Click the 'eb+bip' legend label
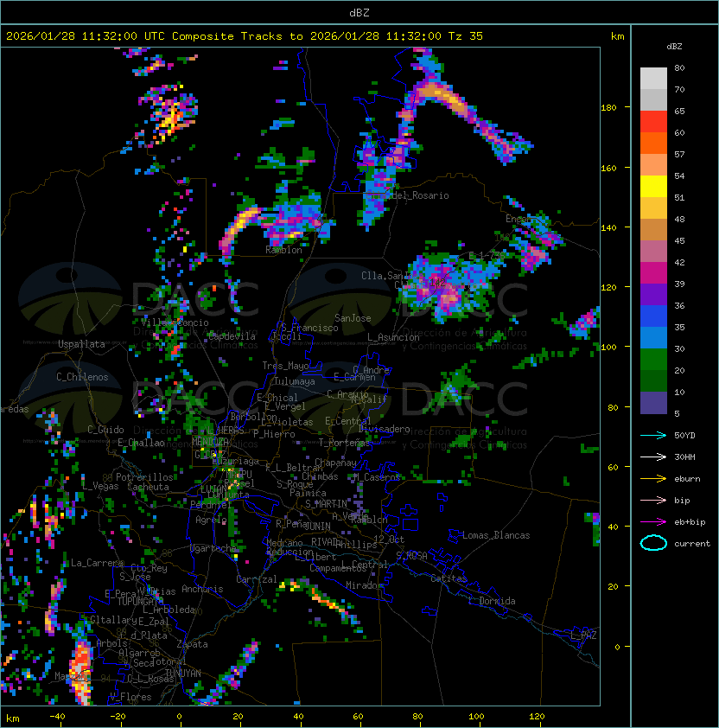This screenshot has width=719, height=728. pyautogui.click(x=690, y=522)
